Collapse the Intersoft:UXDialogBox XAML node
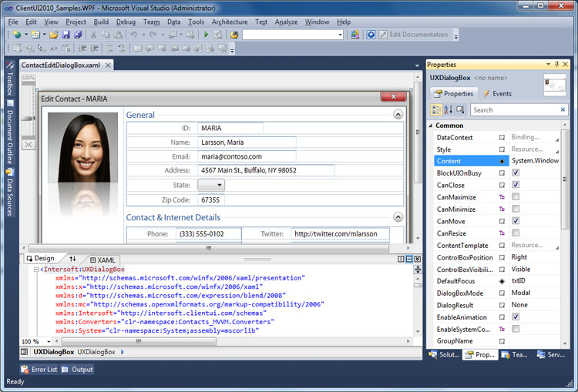Image resolution: width=578 pixels, height=392 pixels. (36, 270)
